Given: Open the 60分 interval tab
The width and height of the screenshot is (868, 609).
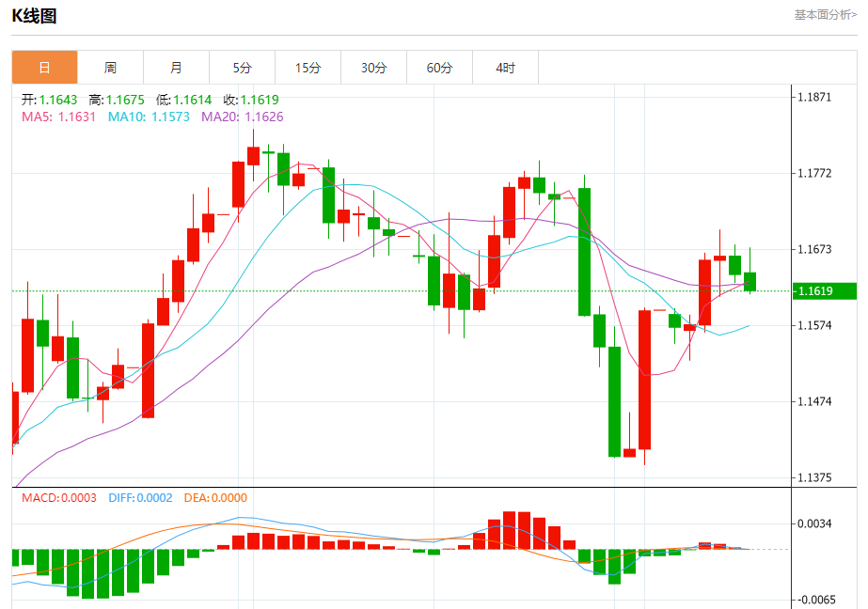Looking at the screenshot, I should [x=440, y=68].
